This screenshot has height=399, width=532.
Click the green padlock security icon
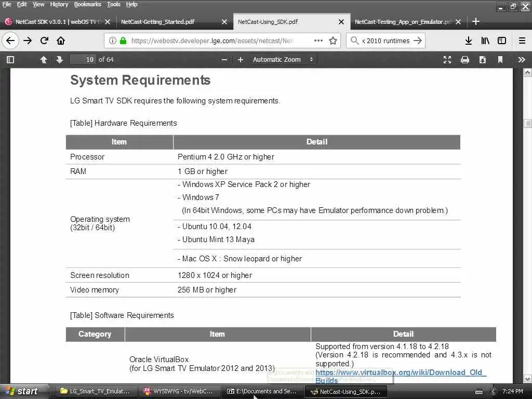coord(123,41)
